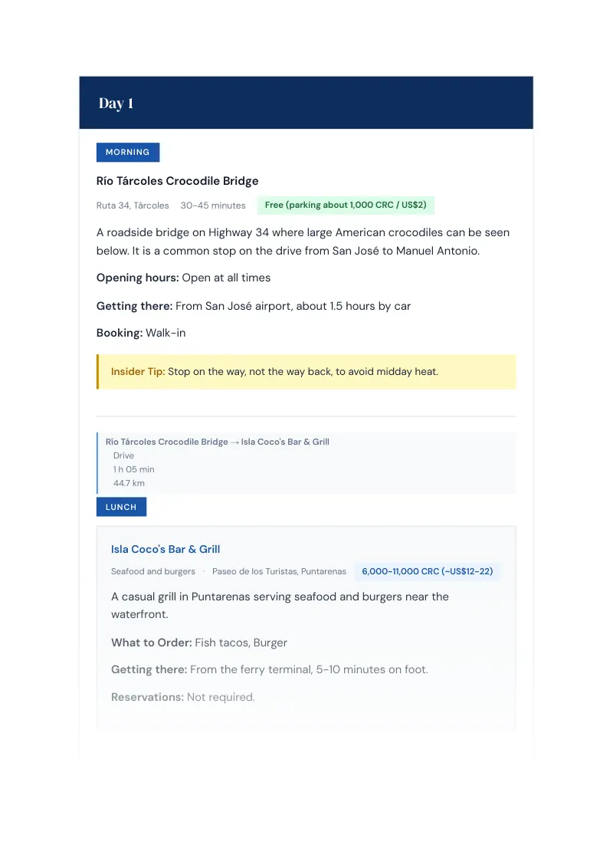The width and height of the screenshot is (613, 868).
Task: Click the Seafood and burgers cuisine label
Action: tap(153, 571)
